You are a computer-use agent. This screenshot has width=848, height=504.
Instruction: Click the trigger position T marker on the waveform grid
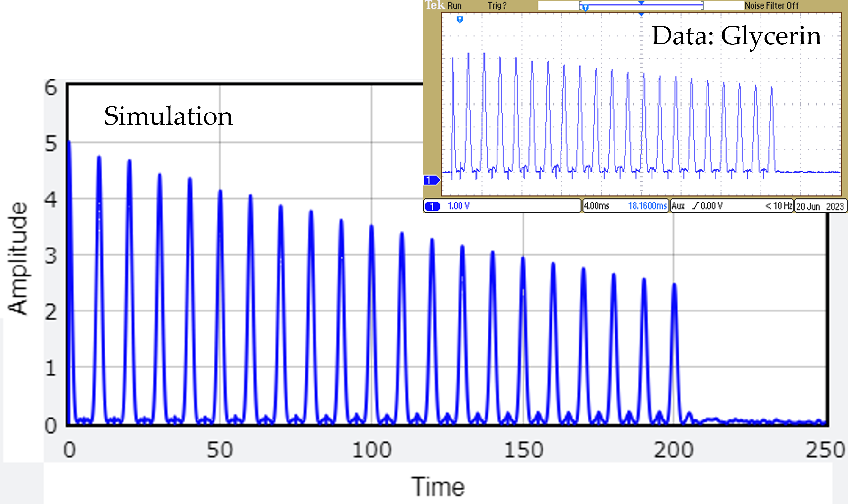[460, 20]
